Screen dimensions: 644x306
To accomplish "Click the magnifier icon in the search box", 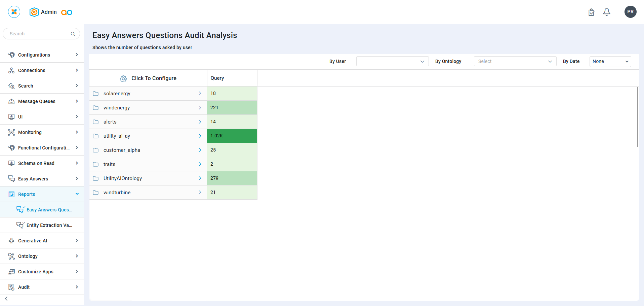I will pyautogui.click(x=73, y=34).
